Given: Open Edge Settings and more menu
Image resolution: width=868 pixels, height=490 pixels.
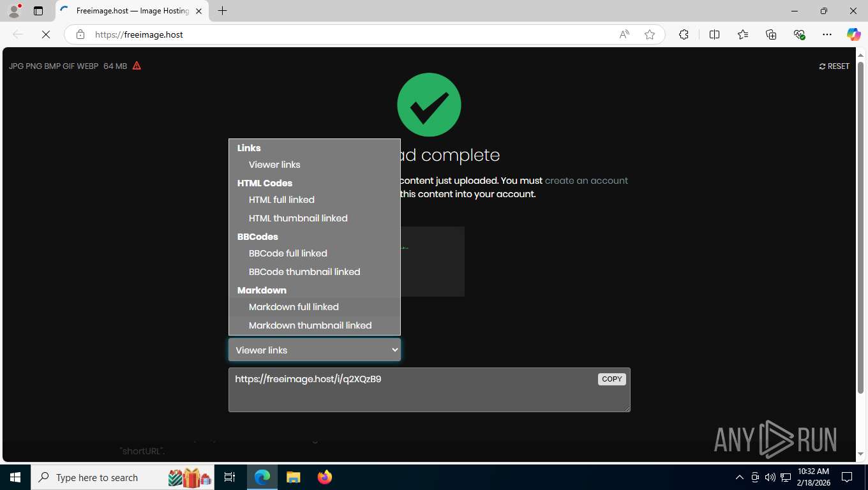Looking at the screenshot, I should (x=827, y=34).
